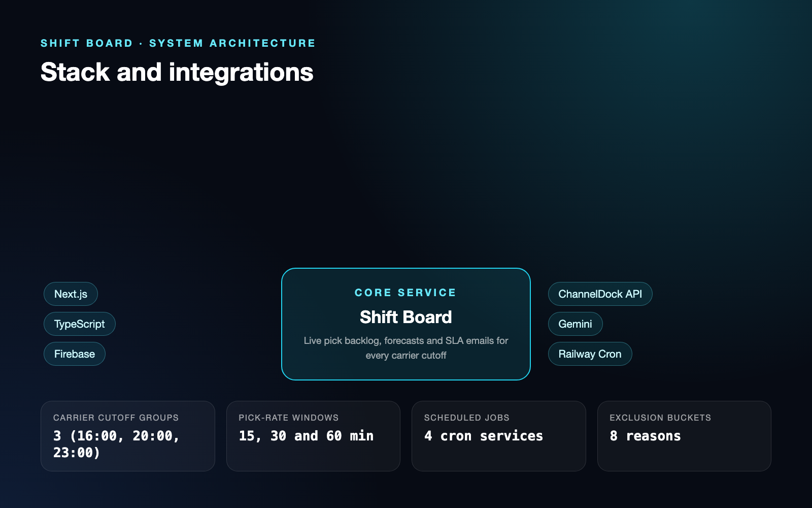Click the Shift Board core service card

[x=406, y=324]
